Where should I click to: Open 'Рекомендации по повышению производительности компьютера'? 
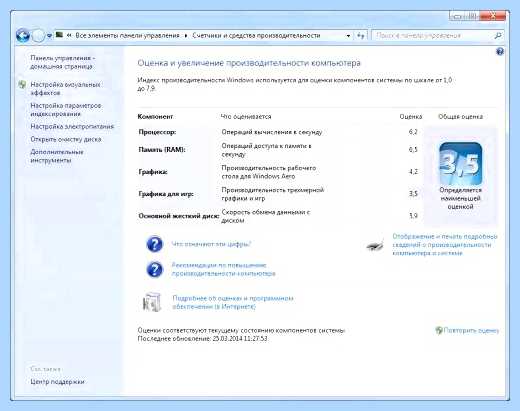[223, 269]
